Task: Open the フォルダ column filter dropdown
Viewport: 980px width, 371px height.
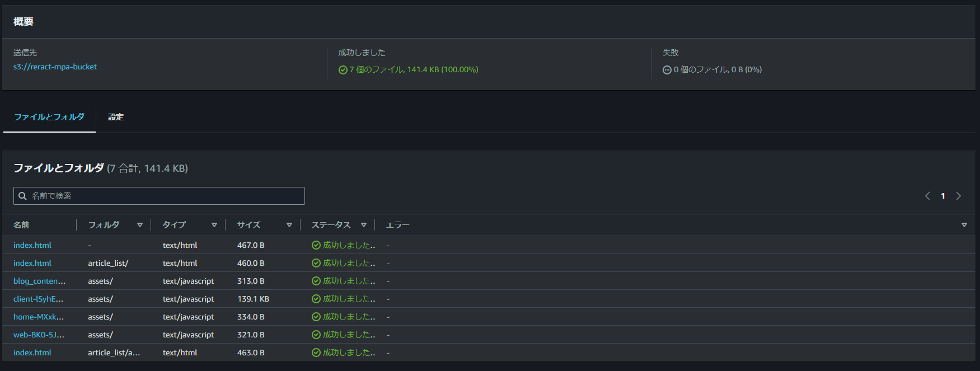Action: [x=139, y=224]
